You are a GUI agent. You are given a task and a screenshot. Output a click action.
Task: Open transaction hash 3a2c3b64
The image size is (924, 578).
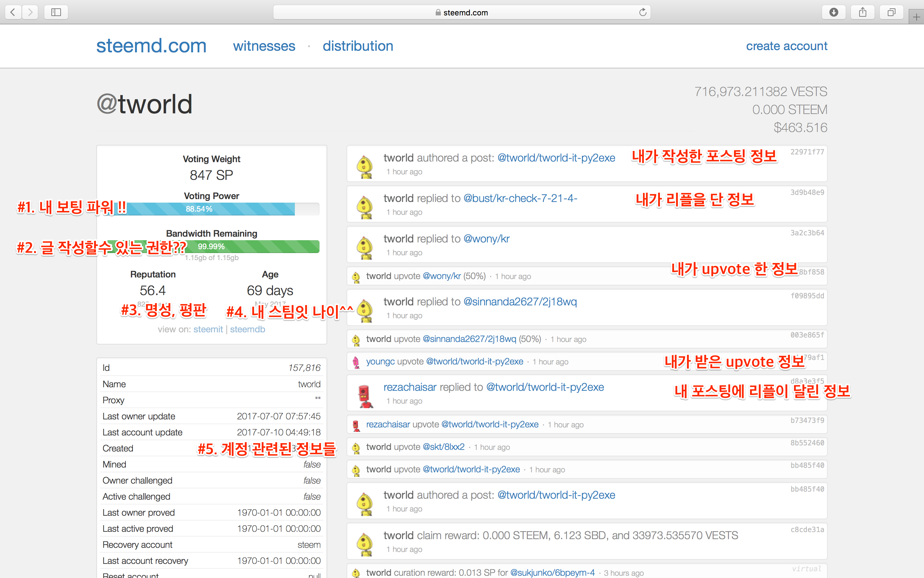[x=807, y=233]
